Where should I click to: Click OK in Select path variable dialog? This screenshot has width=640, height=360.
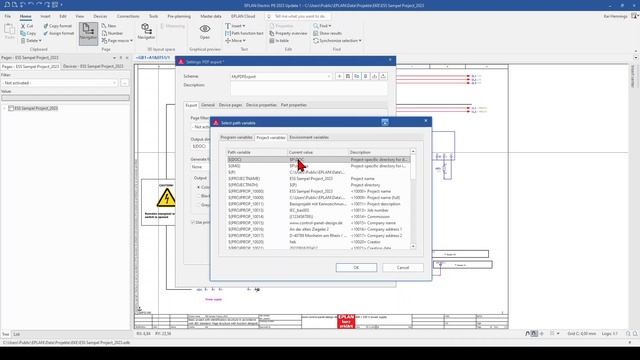(x=356, y=267)
